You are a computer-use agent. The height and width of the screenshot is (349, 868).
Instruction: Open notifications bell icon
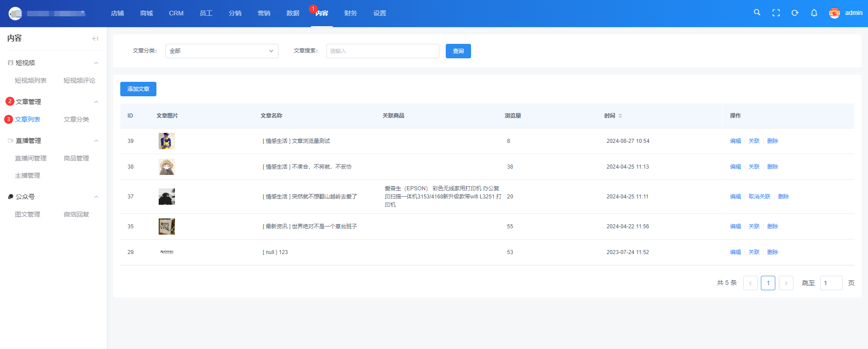814,13
